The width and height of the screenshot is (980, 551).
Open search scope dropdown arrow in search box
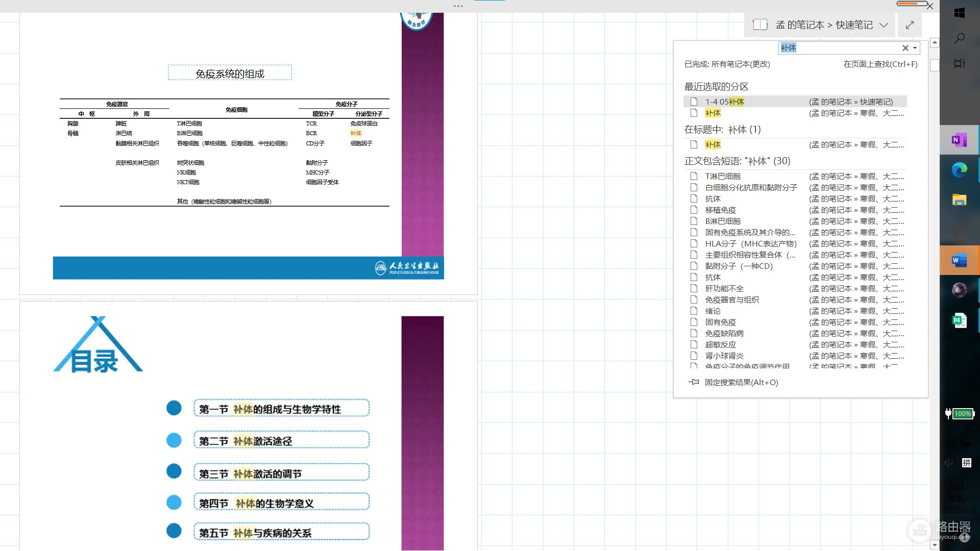pyautogui.click(x=915, y=48)
